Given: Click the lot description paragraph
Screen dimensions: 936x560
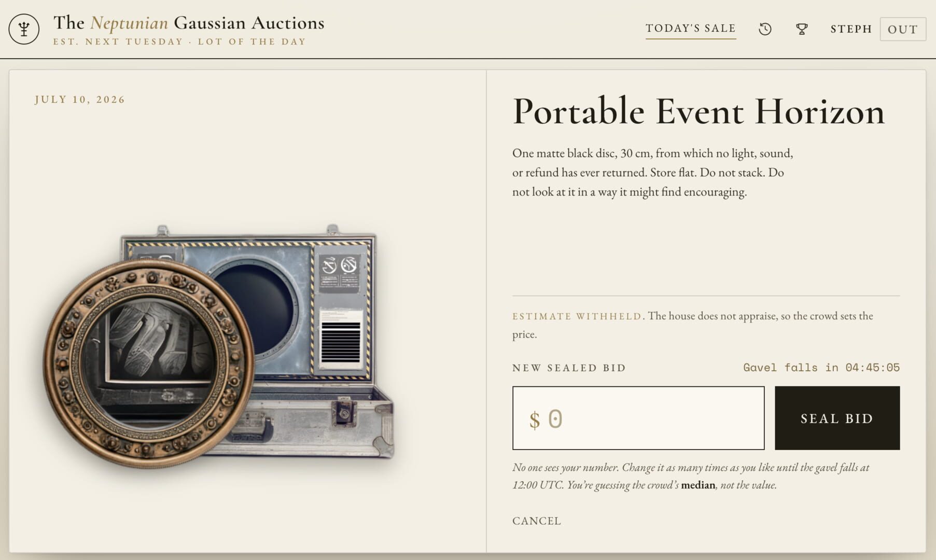Looking at the screenshot, I should tap(653, 173).
